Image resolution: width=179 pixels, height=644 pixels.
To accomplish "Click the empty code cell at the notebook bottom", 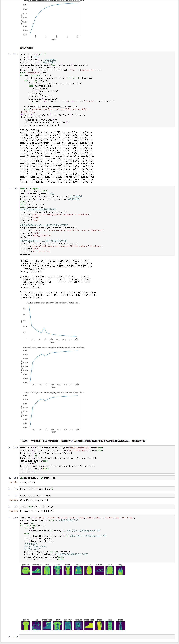I will tap(97, 637).
